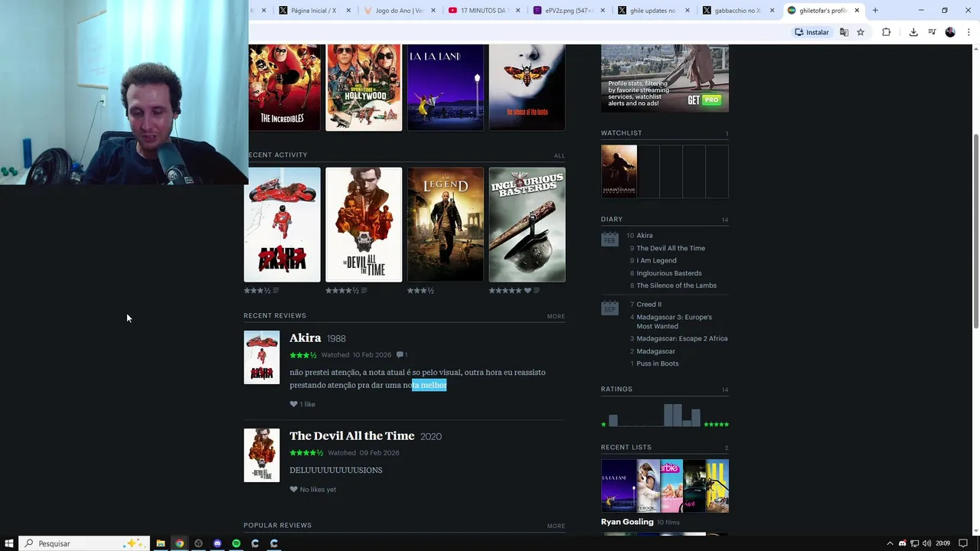This screenshot has height=551, width=980.
Task: Open the SEP calendar icon in diary
Action: click(609, 307)
